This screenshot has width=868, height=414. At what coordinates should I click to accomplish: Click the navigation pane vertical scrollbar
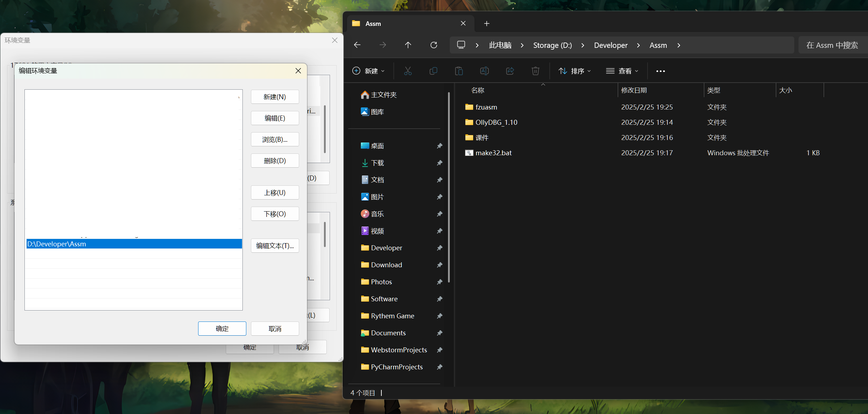coord(449,188)
